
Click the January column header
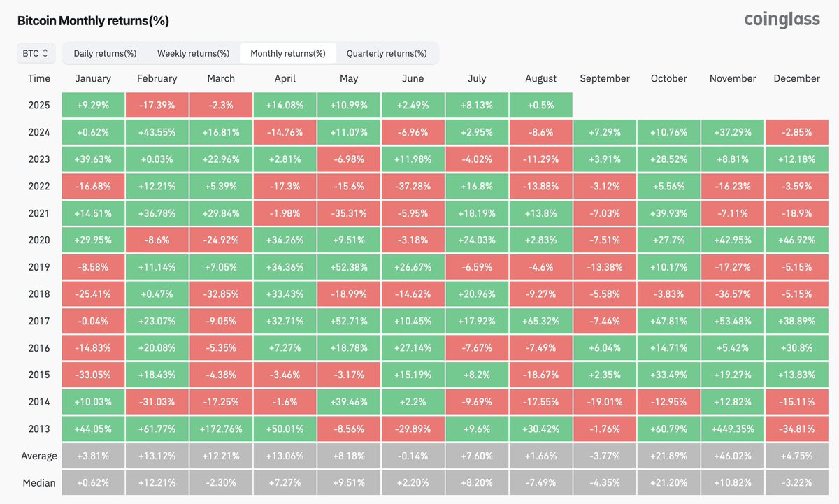coord(92,79)
